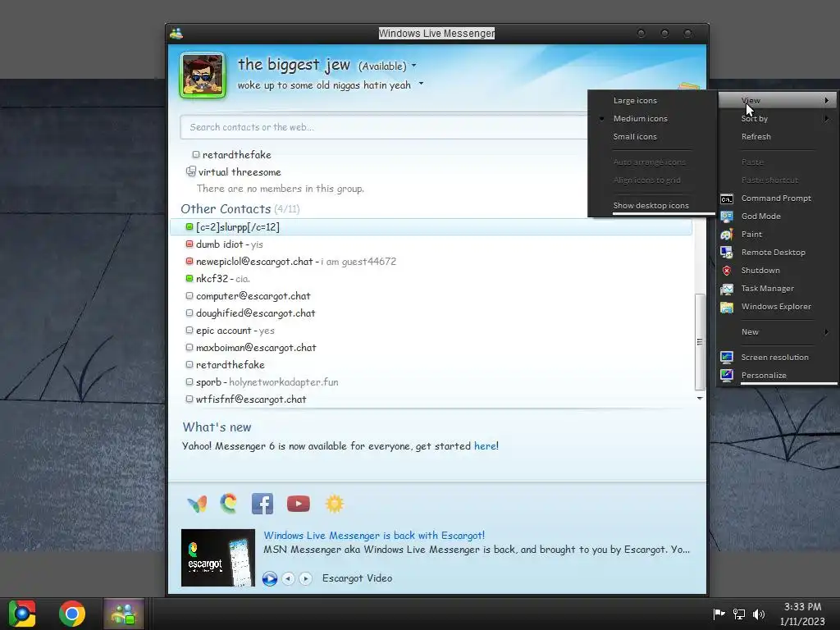Viewport: 840px width, 630px height.
Task: Click the [c=2]slurpp contact status icon
Action: (189, 226)
